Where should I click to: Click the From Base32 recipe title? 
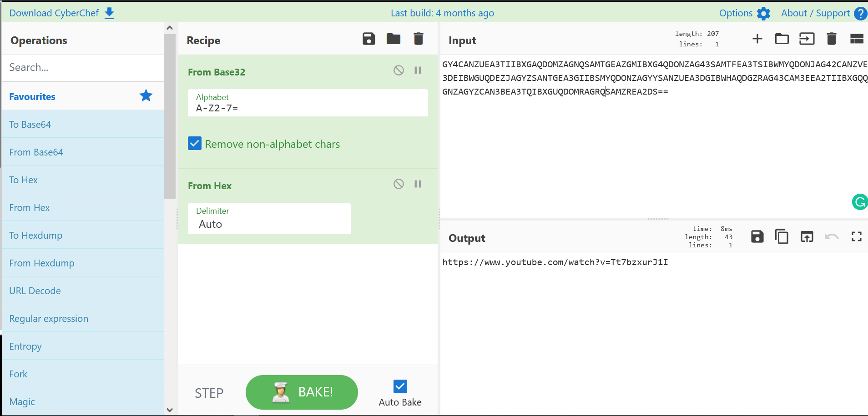click(217, 72)
